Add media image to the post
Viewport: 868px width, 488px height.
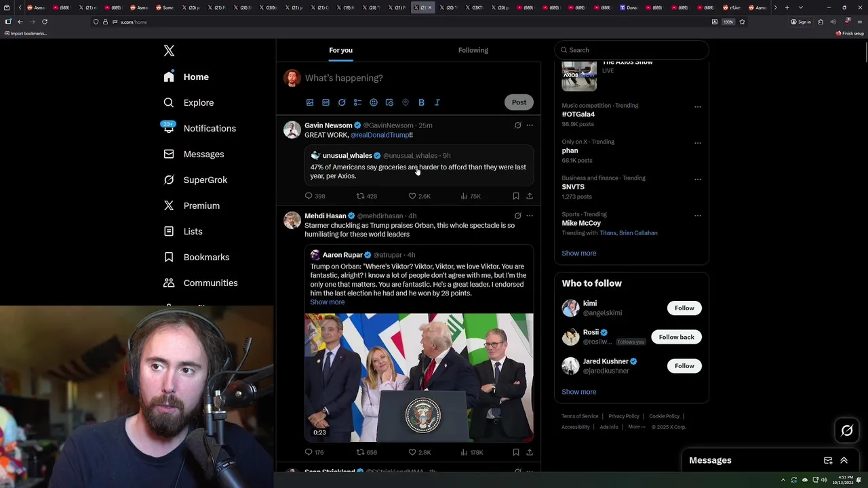pyautogui.click(x=310, y=102)
